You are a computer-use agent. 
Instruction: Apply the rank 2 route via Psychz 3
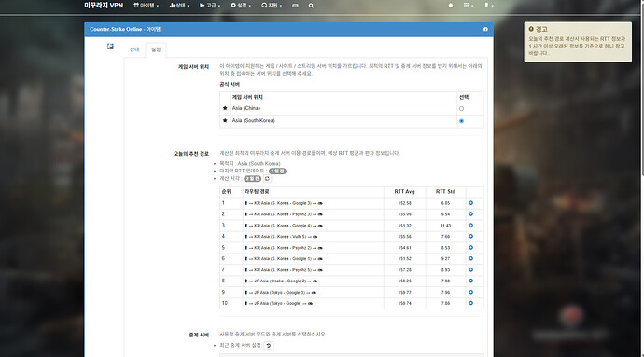(470, 214)
